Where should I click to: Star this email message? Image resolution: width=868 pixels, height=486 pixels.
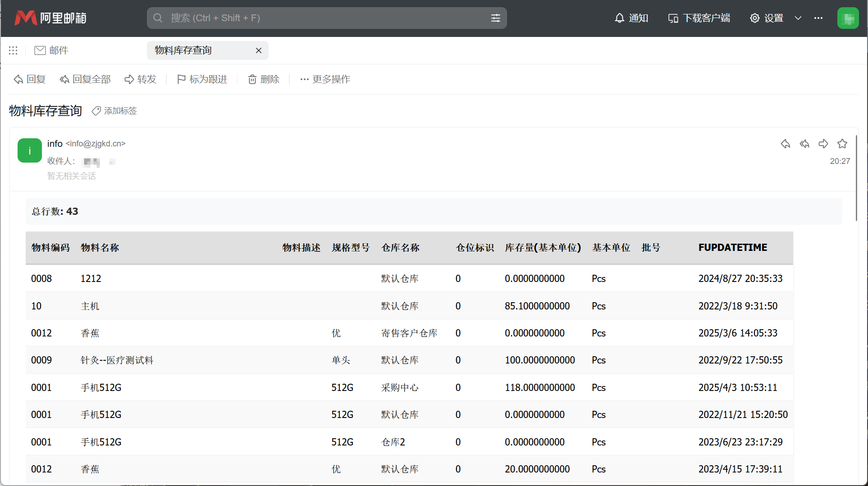842,144
